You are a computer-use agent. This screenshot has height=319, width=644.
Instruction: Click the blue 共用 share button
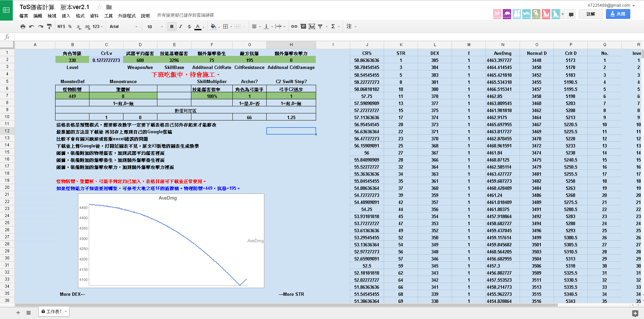point(618,14)
